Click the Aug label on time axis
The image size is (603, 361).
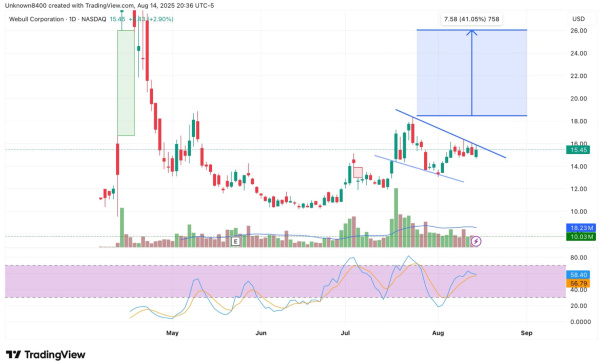[x=438, y=333]
